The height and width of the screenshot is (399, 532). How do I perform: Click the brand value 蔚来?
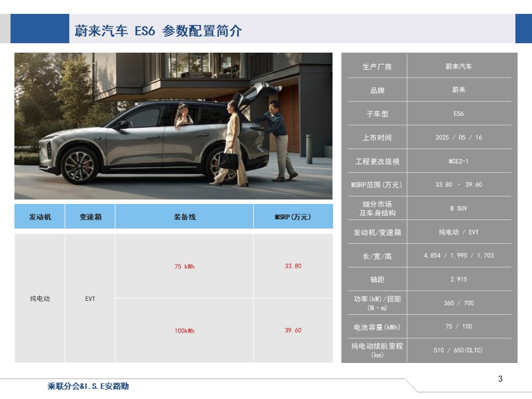click(x=459, y=90)
